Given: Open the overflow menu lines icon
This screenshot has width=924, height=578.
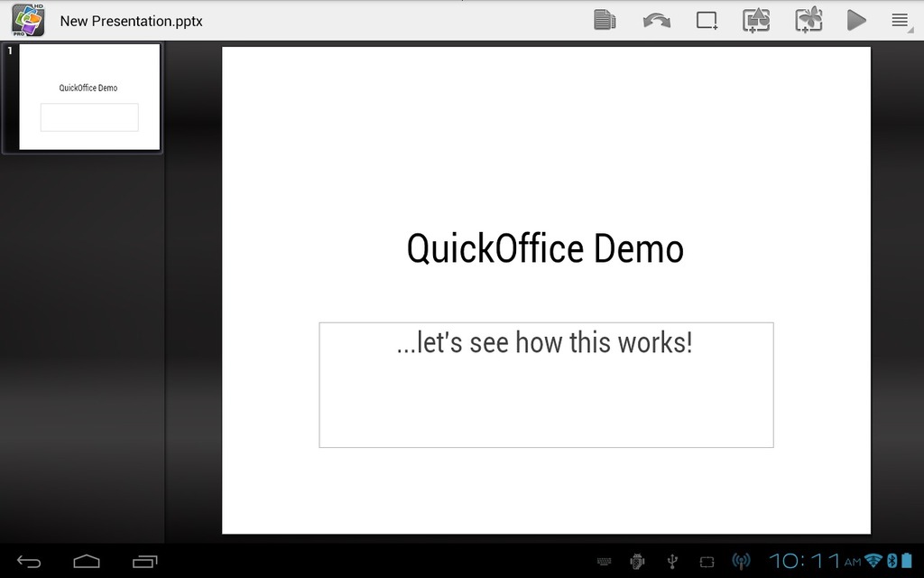Looking at the screenshot, I should (900, 21).
